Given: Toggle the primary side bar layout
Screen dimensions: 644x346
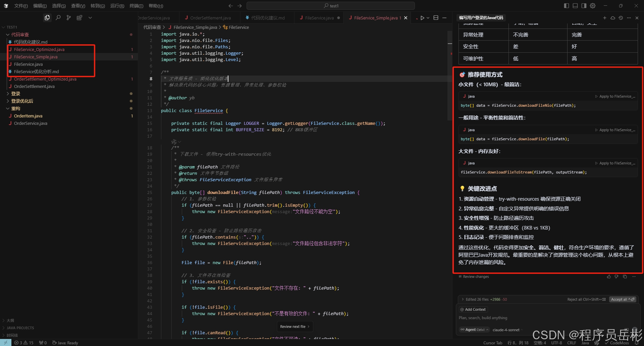Looking at the screenshot, I should click(567, 6).
